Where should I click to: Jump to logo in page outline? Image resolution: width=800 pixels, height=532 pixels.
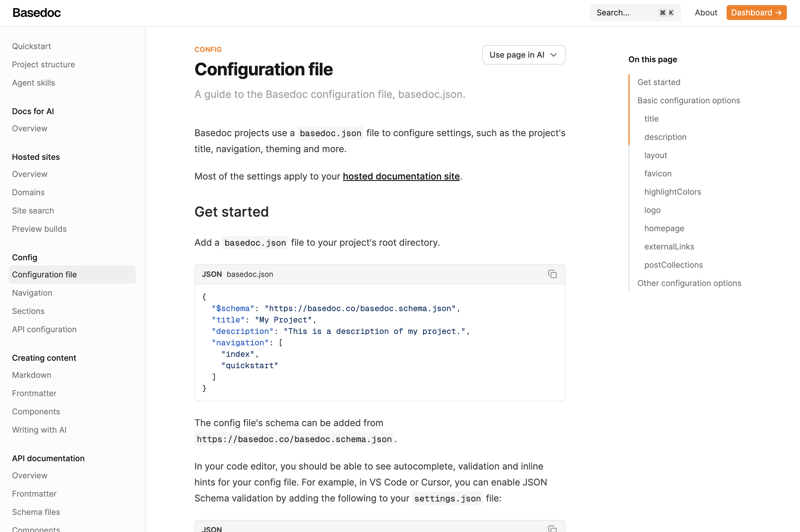tap(652, 210)
